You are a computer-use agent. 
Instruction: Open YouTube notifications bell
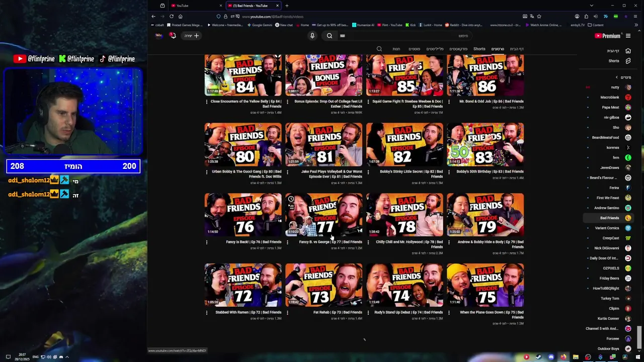click(173, 36)
